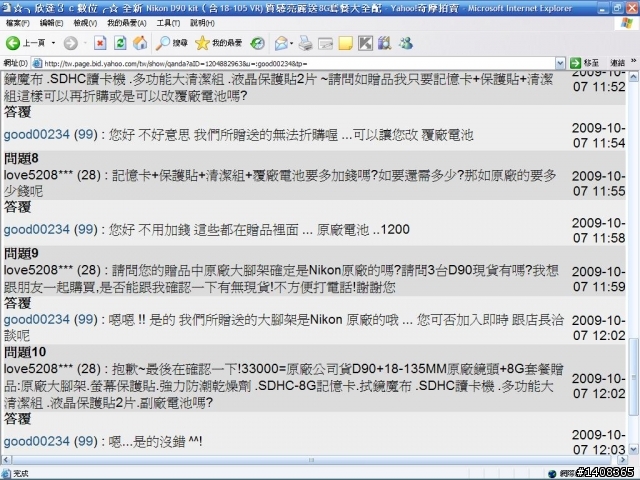Image resolution: width=640 pixels, height=480 pixels.
Task: Go to the Home page icon
Action: click(x=140, y=43)
